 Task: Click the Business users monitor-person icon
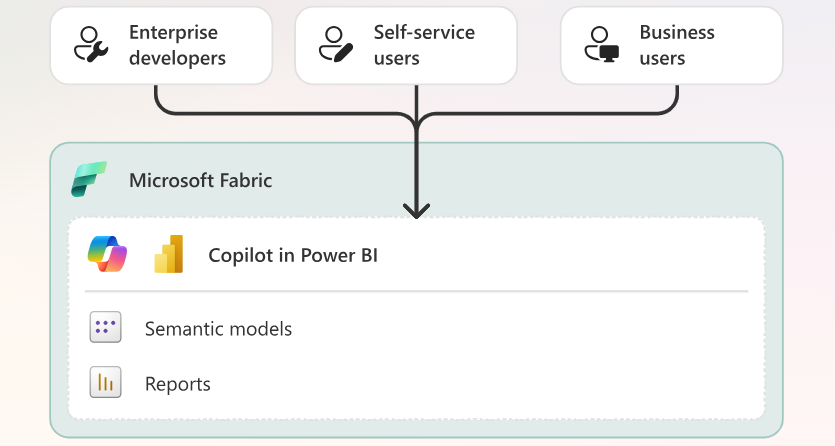tap(602, 45)
